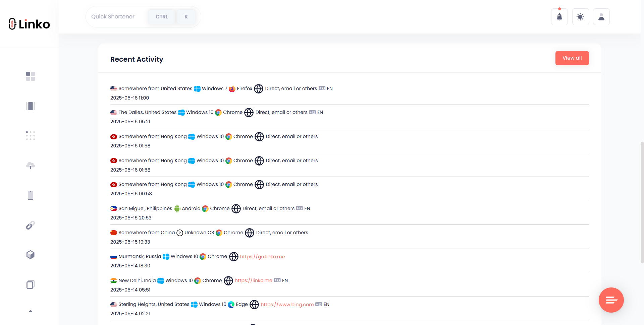Select 'Murmansk, Russia' location text
This screenshot has width=644, height=325.
pyautogui.click(x=140, y=256)
